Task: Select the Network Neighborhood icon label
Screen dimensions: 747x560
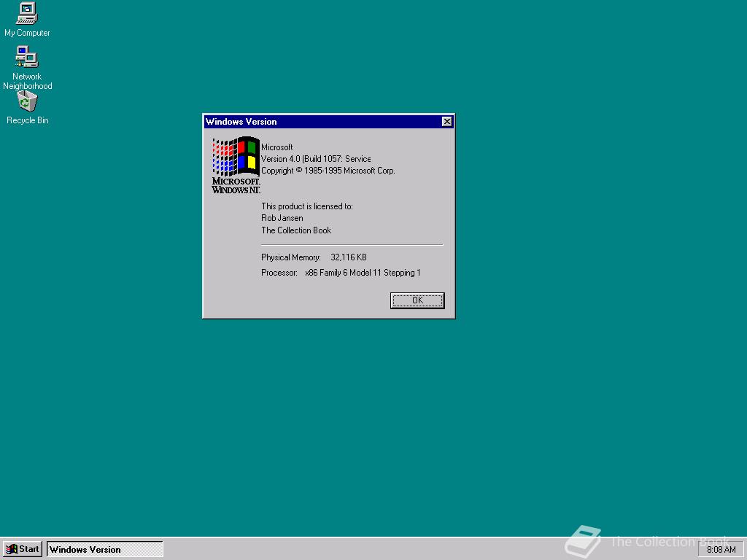Action: (27, 81)
